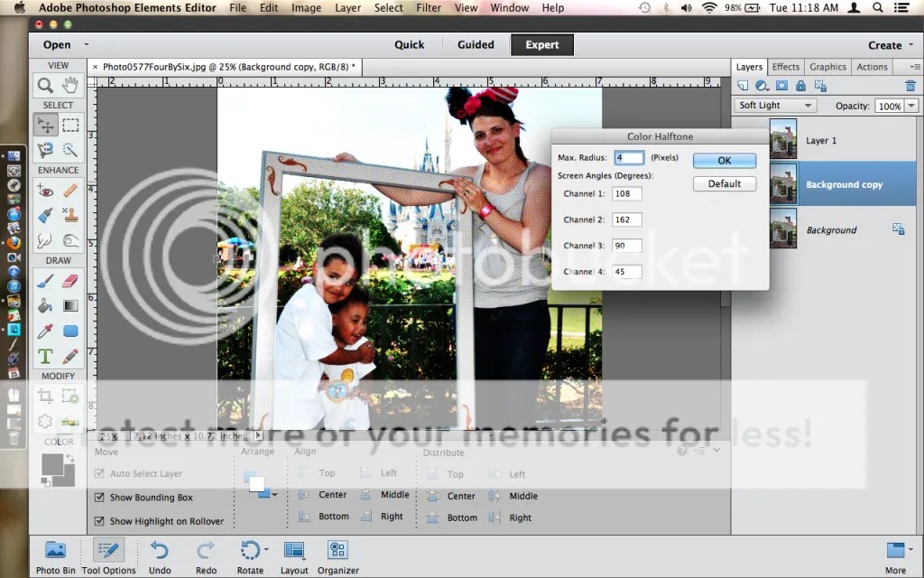This screenshot has height=578, width=924.
Task: Click the Redo button
Action: 206,556
